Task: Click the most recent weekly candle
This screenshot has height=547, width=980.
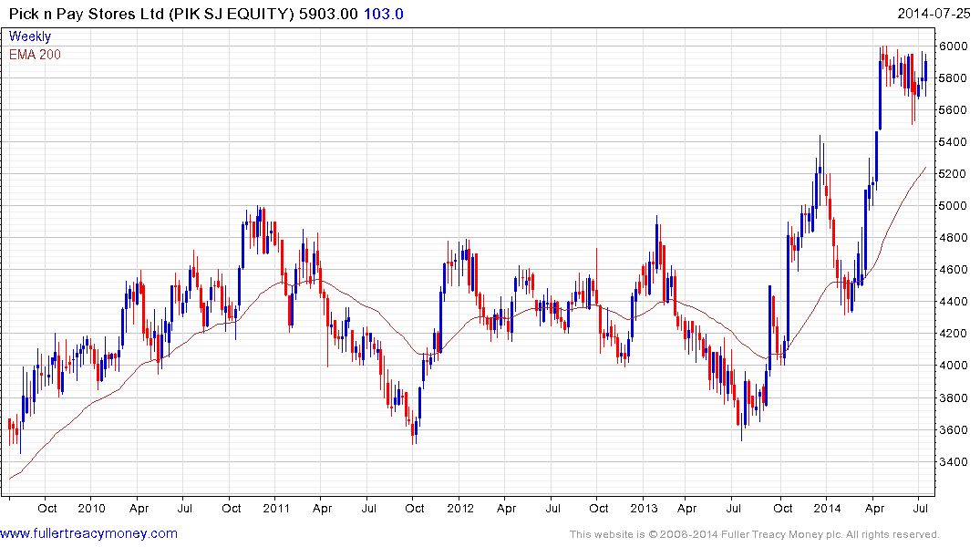Action: 926,70
